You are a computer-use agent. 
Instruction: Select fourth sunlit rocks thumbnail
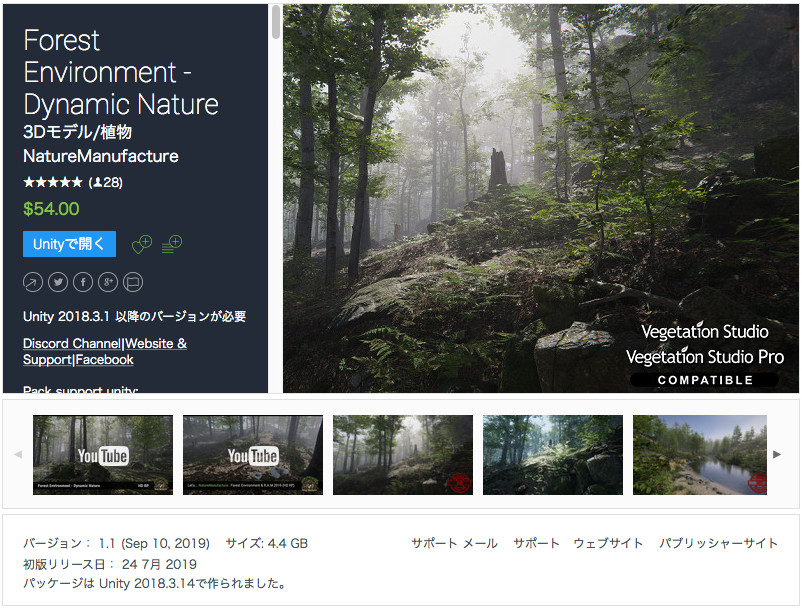point(553,455)
